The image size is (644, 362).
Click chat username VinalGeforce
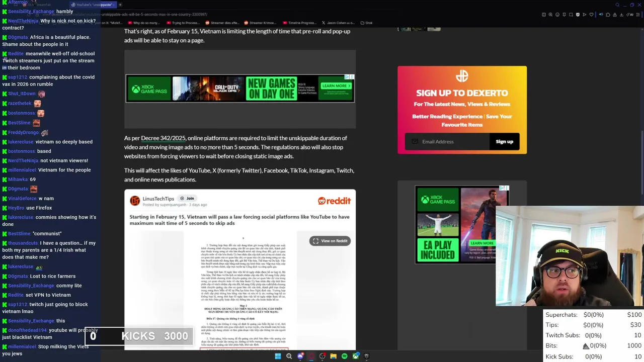pyautogui.click(x=22, y=198)
